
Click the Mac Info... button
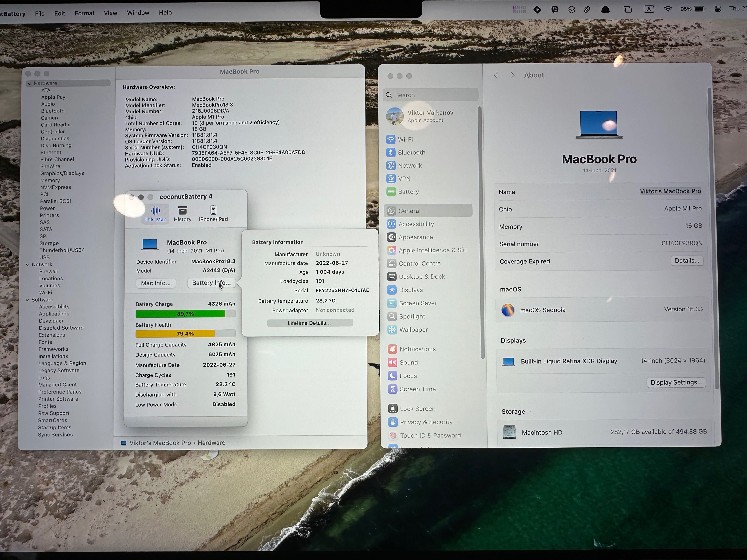click(156, 283)
